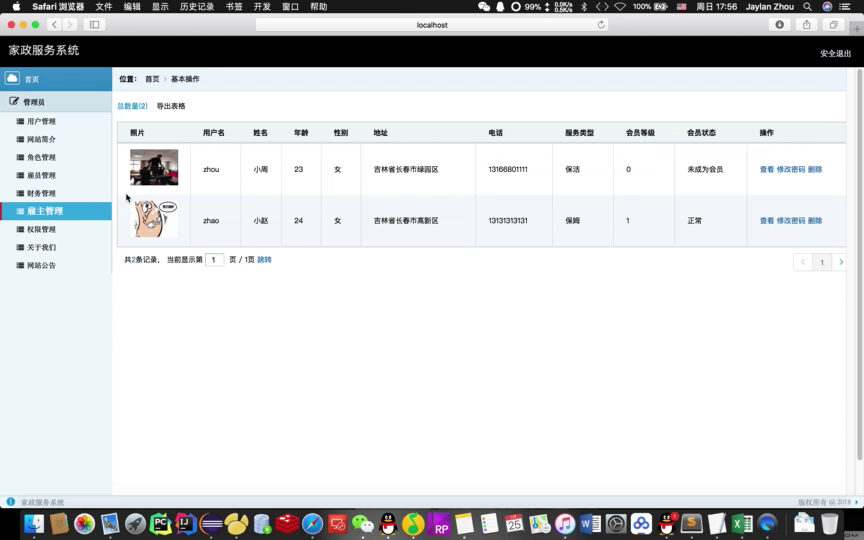Image resolution: width=864 pixels, height=540 pixels.
Task: Click 安全退出 logout link
Action: click(x=835, y=53)
